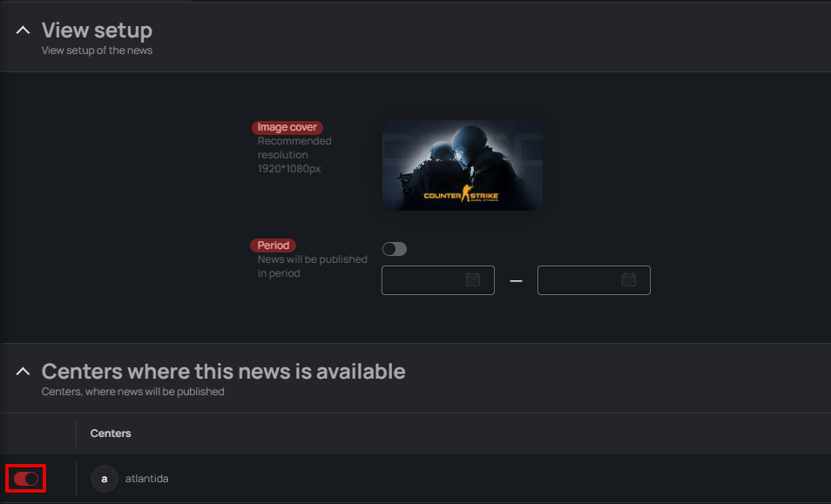Click 'View setup of the news' subtitle
The image size is (831, 504).
click(97, 50)
